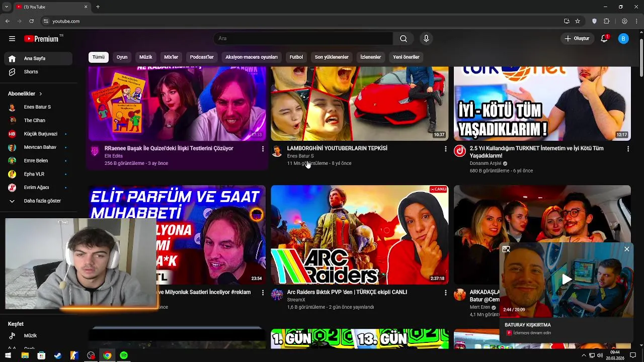The image size is (644, 362).
Task: Open the TURKNET video thumbnail
Action: (542, 104)
